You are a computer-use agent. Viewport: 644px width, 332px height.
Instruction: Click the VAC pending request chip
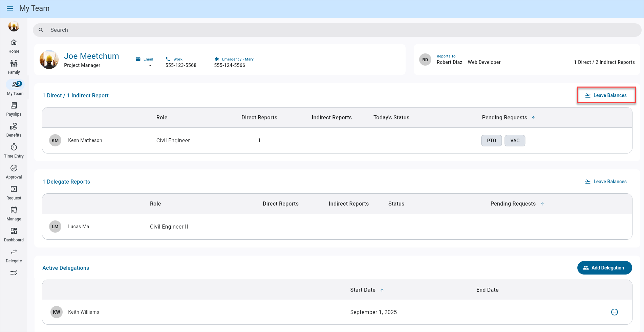(x=515, y=141)
